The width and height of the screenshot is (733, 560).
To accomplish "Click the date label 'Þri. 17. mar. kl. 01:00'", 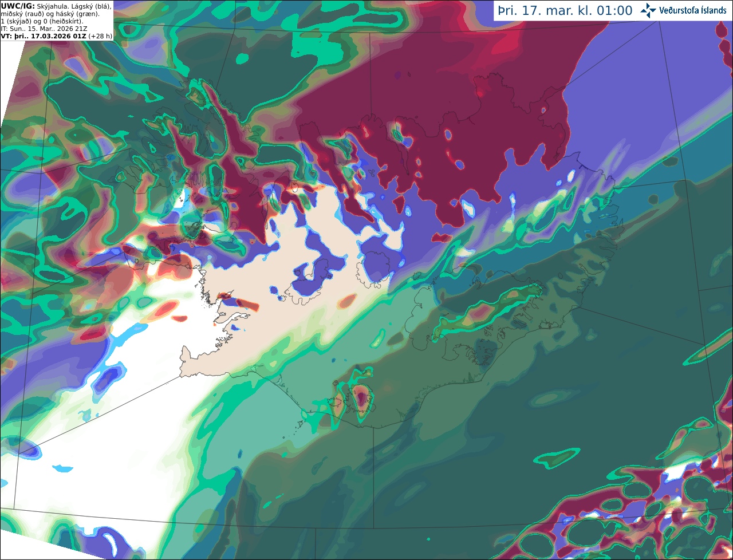I will pyautogui.click(x=565, y=11).
